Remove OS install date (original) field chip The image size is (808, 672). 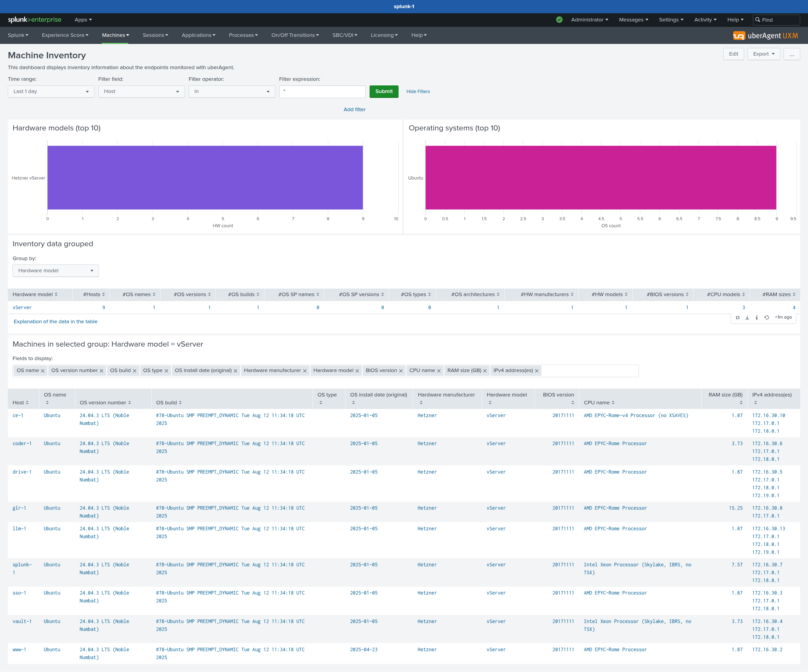tap(235, 371)
